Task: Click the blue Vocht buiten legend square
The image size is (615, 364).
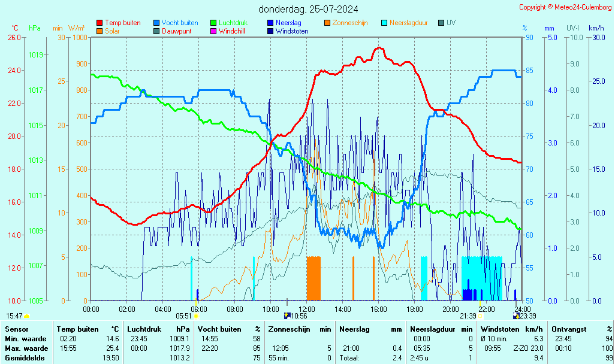Action: tap(156, 23)
